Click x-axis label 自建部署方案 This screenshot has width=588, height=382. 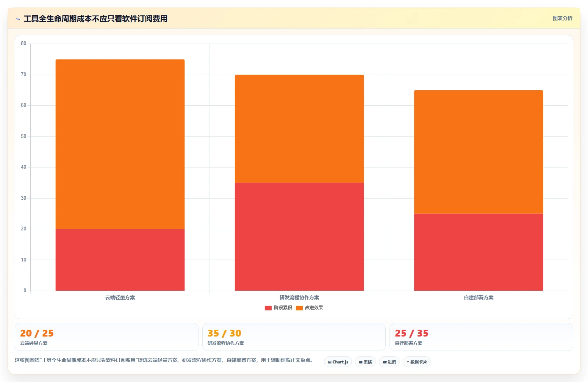479,297
